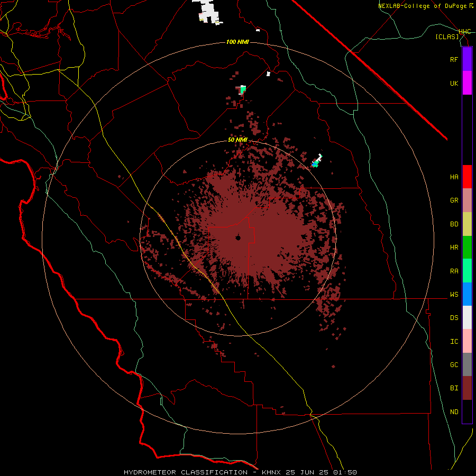Click the BD legend label
The width and height of the screenshot is (476, 476).
pos(454,224)
